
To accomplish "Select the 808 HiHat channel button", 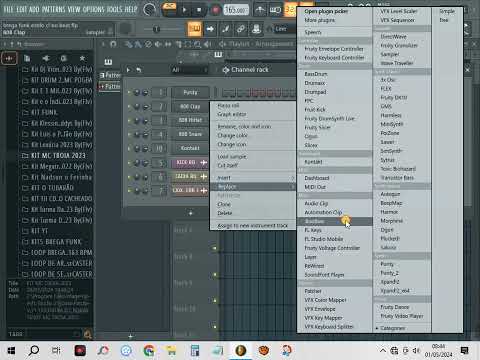I will coord(190,120).
